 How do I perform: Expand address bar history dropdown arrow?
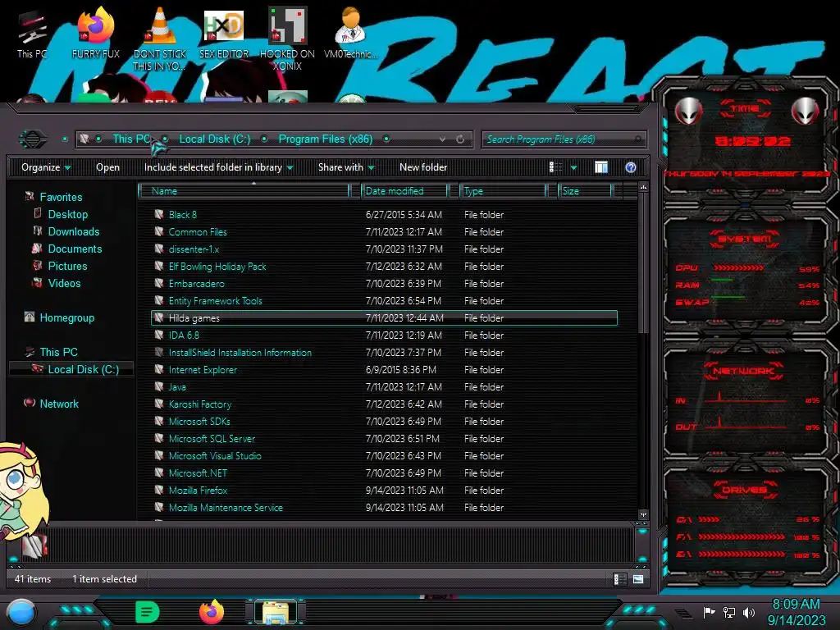pyautogui.click(x=442, y=139)
